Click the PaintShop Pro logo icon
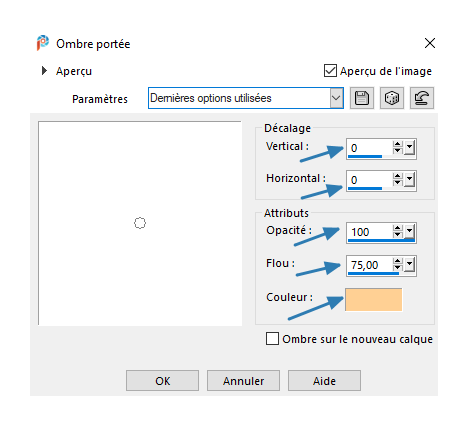468x426 pixels. point(43,43)
